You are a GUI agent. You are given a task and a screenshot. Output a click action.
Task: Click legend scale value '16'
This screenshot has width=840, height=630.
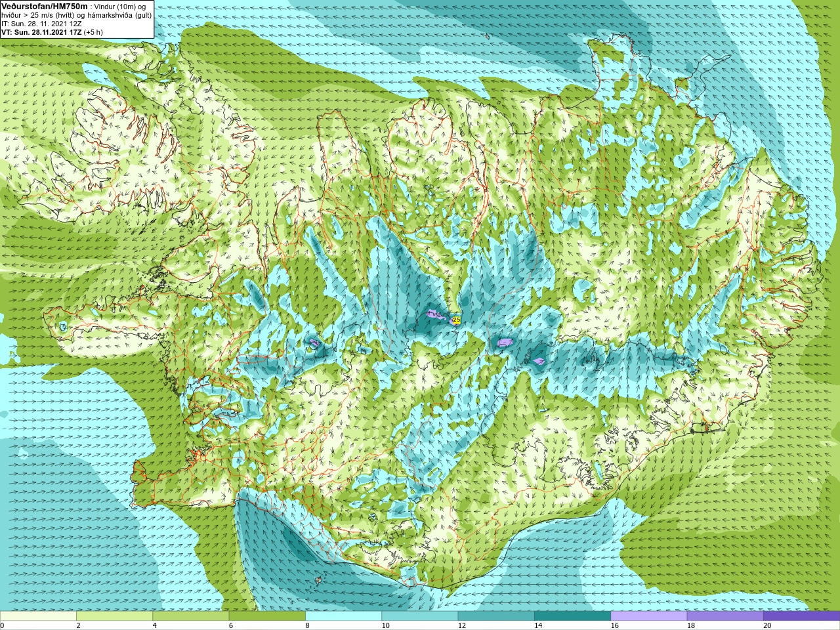(614, 625)
